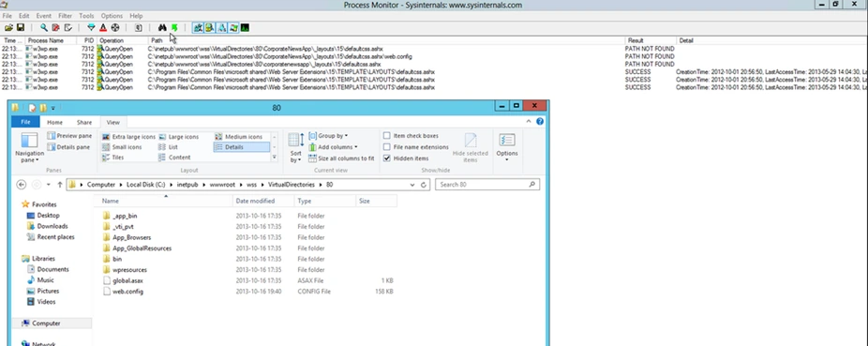The width and height of the screenshot is (868, 346).
Task: Click the Back arrow in Explorer
Action: pos(22,185)
